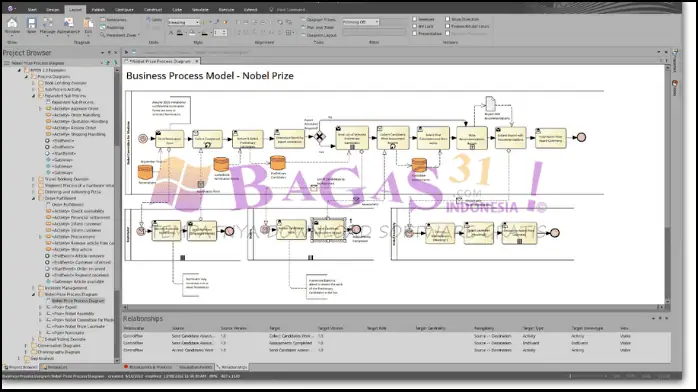Select the document artifact icon in the diagram

(x=490, y=104)
